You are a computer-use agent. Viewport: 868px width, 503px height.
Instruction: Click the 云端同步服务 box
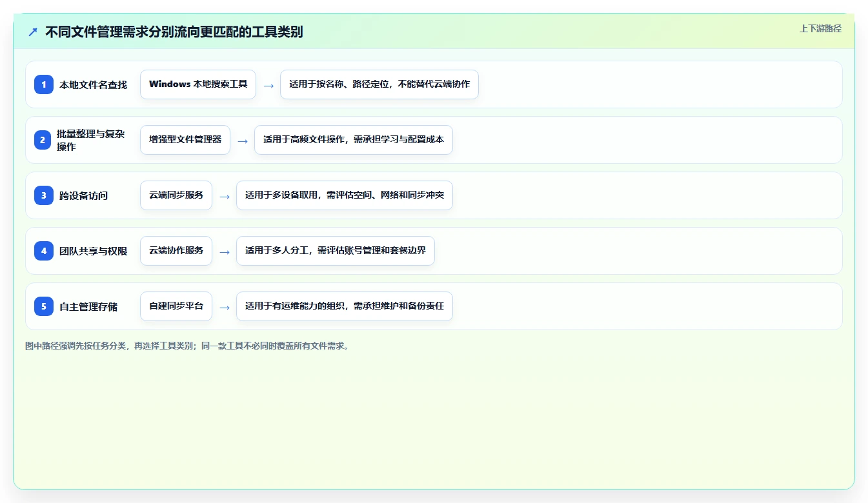point(176,195)
